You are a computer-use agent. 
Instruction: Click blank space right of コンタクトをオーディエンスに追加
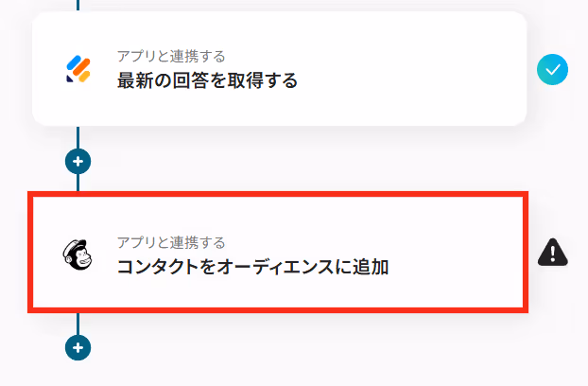454,267
